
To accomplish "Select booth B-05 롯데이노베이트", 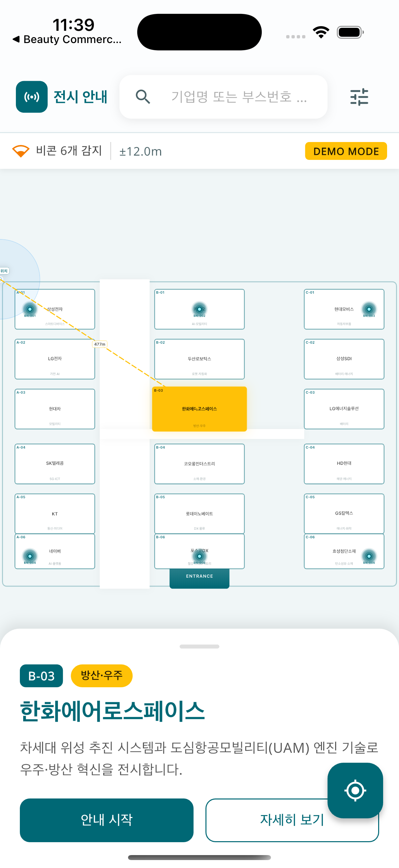I will pos(199,513).
